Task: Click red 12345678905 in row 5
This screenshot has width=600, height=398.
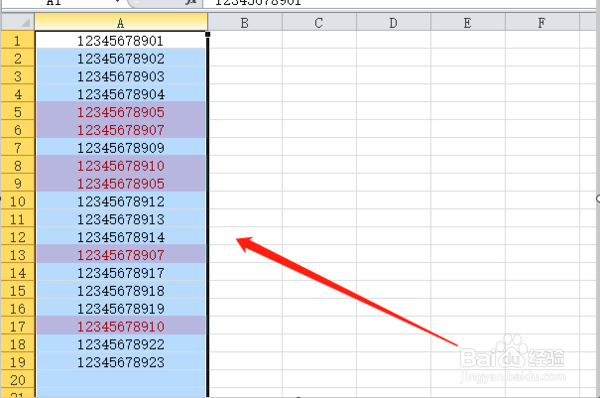Action: [x=121, y=112]
